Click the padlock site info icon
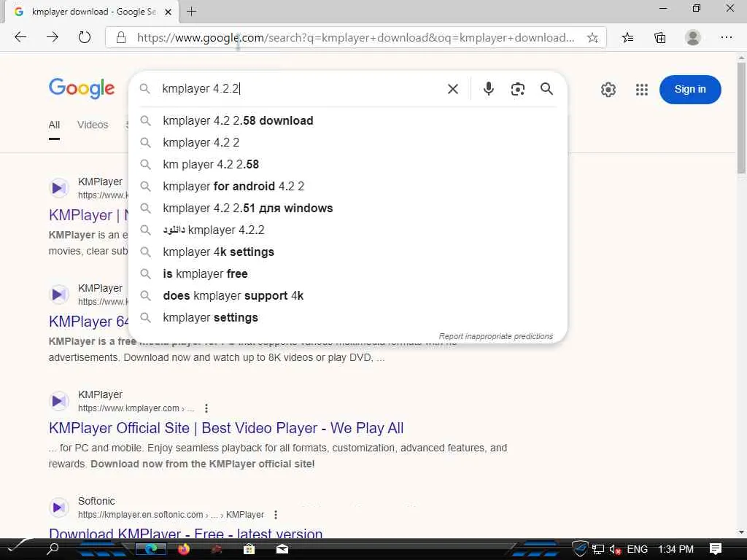This screenshot has width=747, height=560. (121, 38)
